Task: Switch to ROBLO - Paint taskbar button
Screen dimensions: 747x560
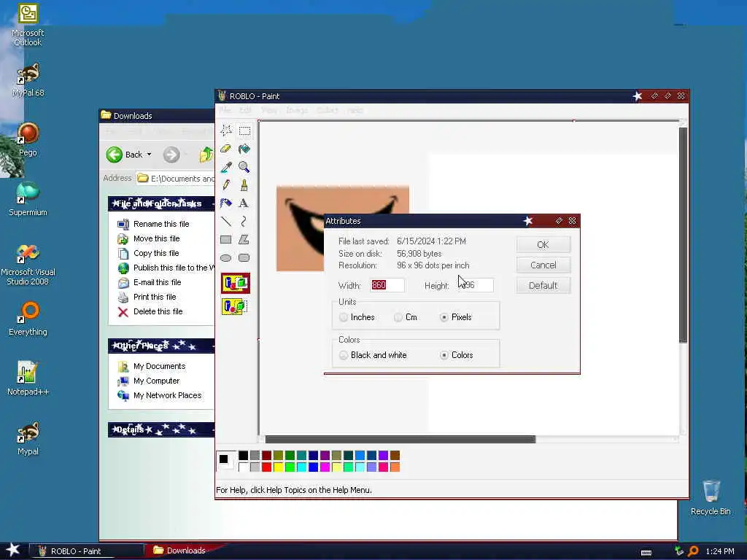Action: [x=87, y=551]
